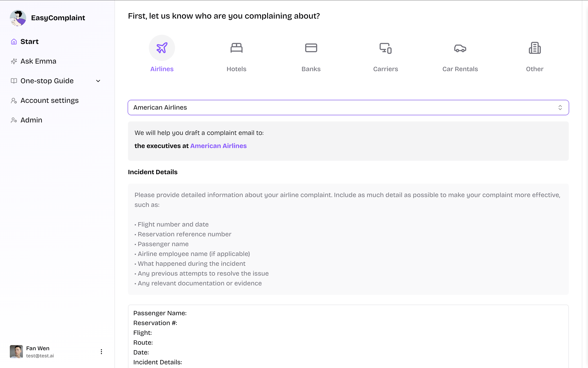Click Fan Wen profile photo
This screenshot has width=588, height=368.
click(x=16, y=351)
